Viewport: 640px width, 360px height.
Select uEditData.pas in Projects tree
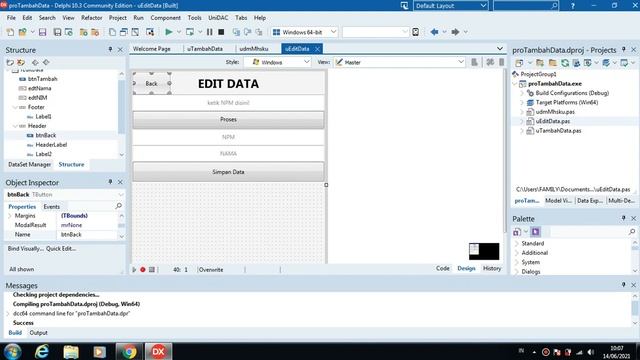(x=553, y=121)
